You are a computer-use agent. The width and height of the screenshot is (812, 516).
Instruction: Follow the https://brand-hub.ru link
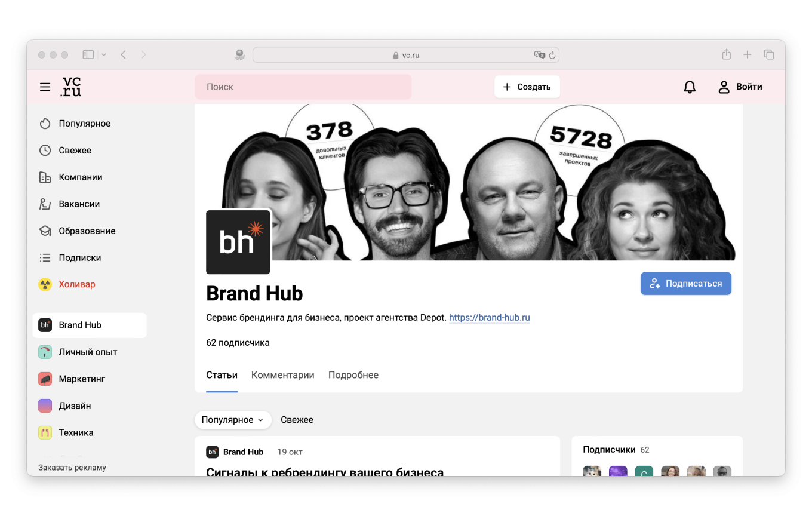[x=489, y=317]
